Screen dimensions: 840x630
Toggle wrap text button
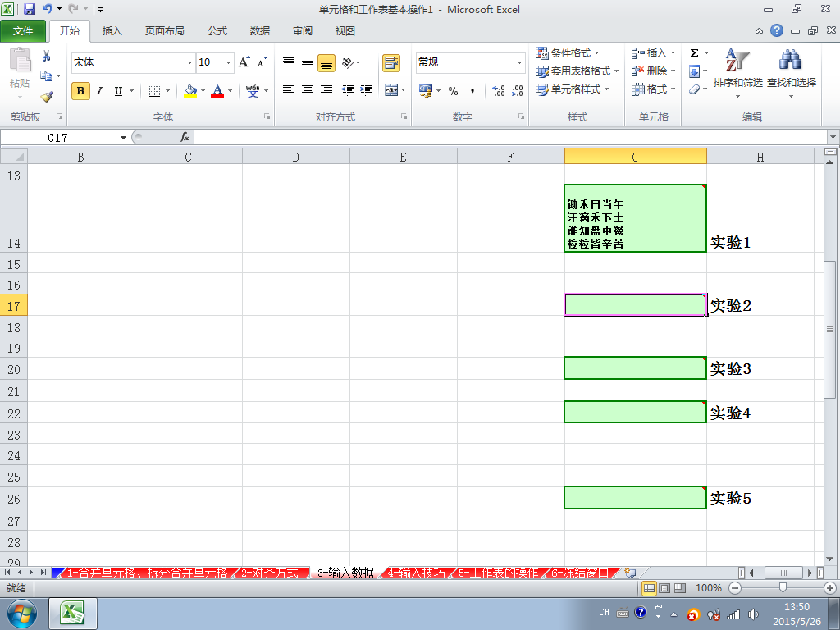coord(391,62)
